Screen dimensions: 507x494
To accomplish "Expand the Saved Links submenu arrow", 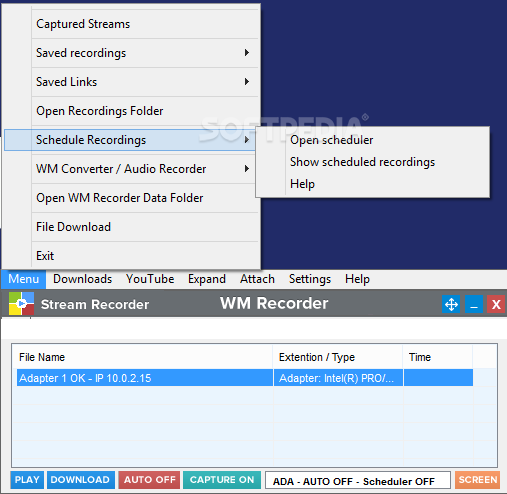I will click(x=247, y=82).
